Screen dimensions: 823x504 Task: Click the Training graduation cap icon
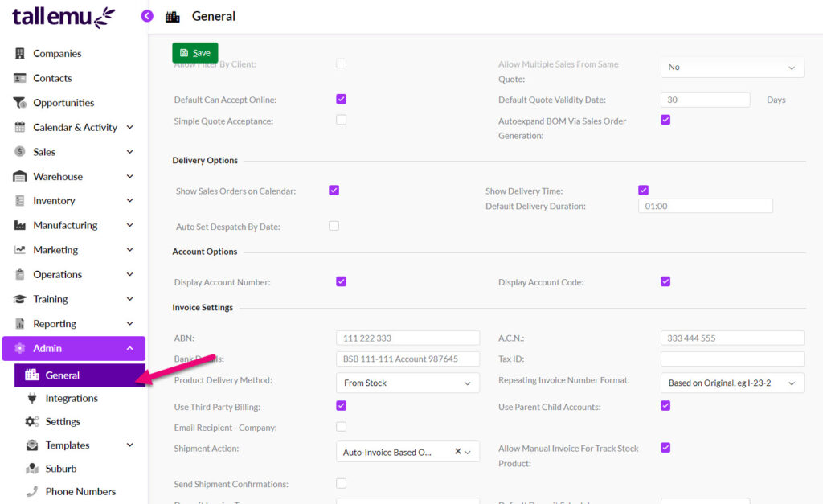[20, 299]
